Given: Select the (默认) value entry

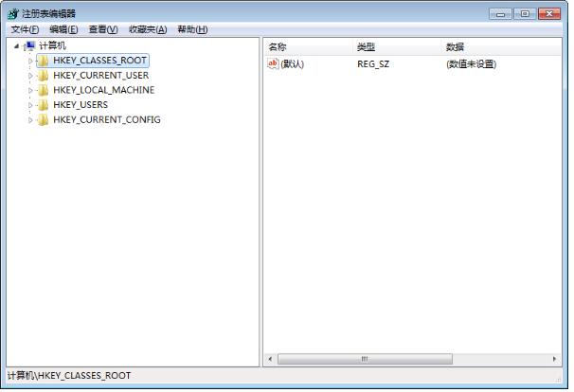Looking at the screenshot, I should tap(292, 64).
